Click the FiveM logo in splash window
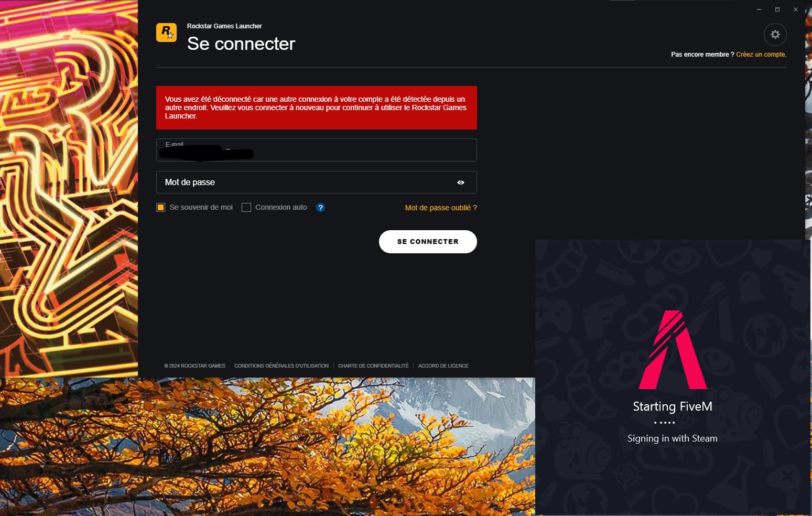Image resolution: width=812 pixels, height=516 pixels. pyautogui.click(x=673, y=350)
